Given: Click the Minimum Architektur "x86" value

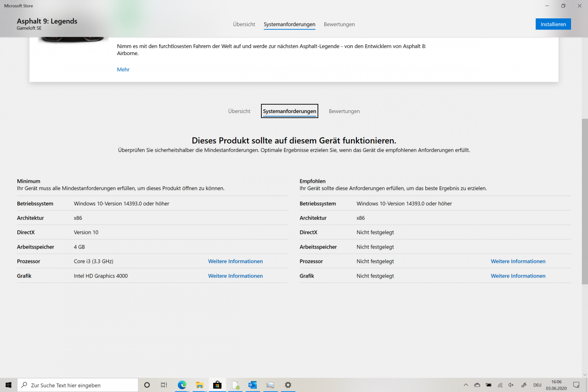Looking at the screenshot, I should pyautogui.click(x=78, y=218).
